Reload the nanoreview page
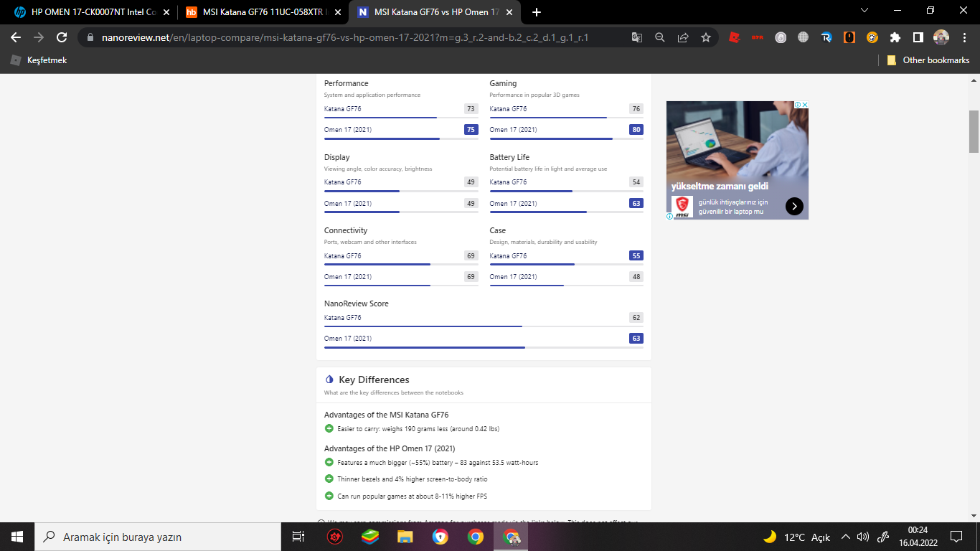Screen dimensions: 980x551 [x=62, y=37]
